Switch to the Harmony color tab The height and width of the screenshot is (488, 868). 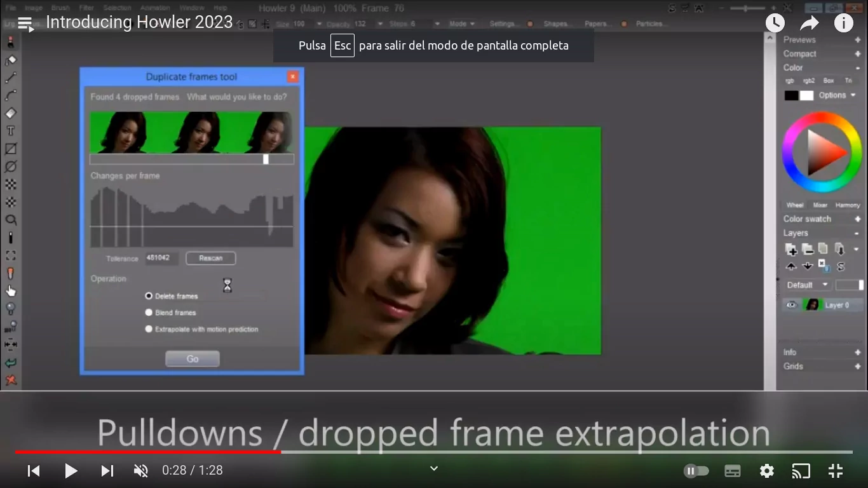[x=848, y=205]
